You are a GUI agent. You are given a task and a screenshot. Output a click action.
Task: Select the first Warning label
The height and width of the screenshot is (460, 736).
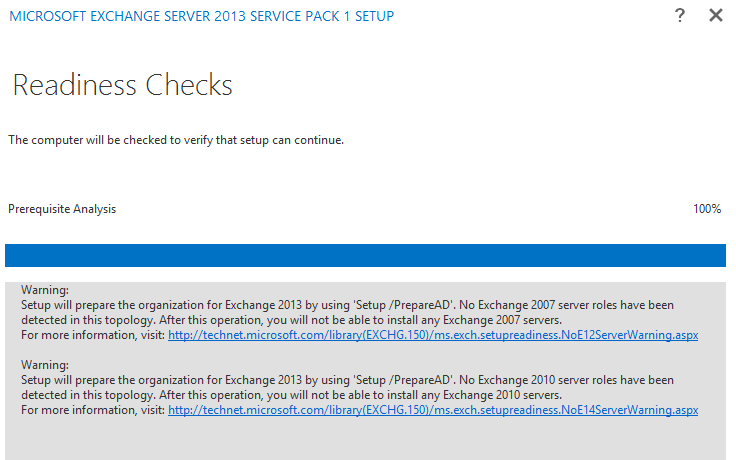point(45,290)
